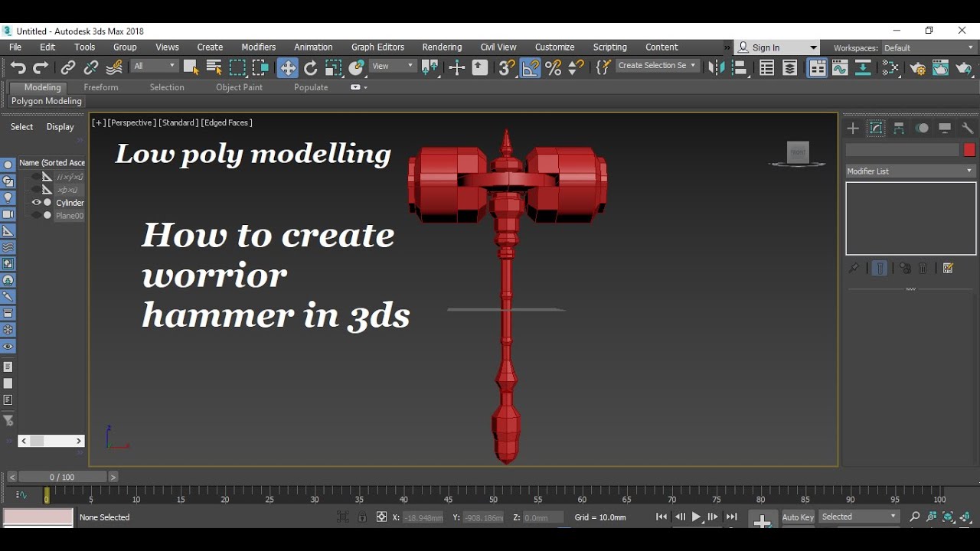Image resolution: width=980 pixels, height=551 pixels.
Task: Click the Sign In button
Action: click(776, 47)
